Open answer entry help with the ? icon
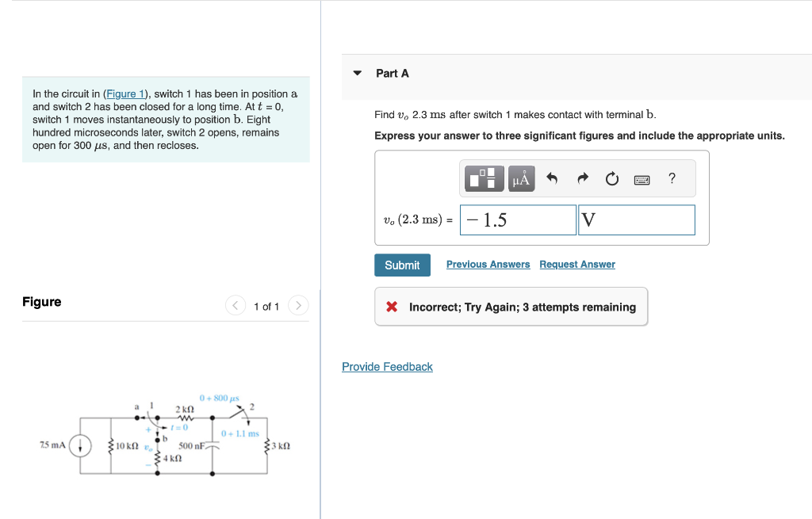Screen dimensions: 812x519 click(x=672, y=178)
